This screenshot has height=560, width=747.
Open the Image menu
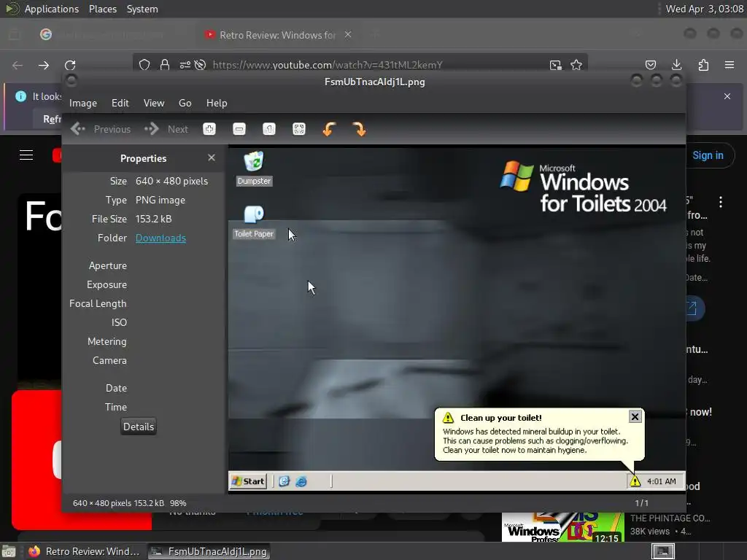(x=83, y=103)
